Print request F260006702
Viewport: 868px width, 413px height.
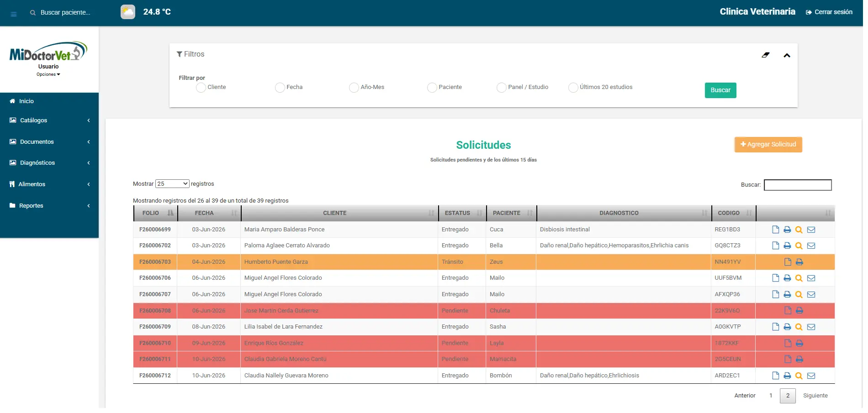coord(787,246)
